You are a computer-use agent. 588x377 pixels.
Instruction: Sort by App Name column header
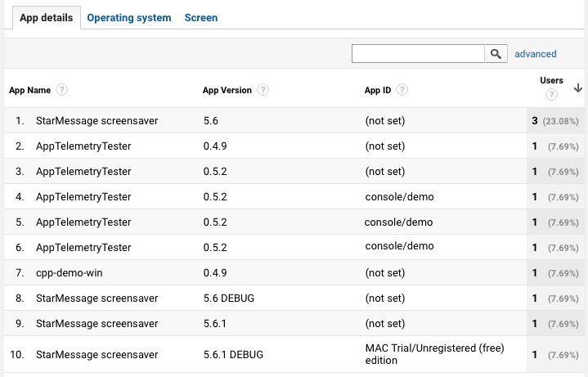tap(30, 90)
